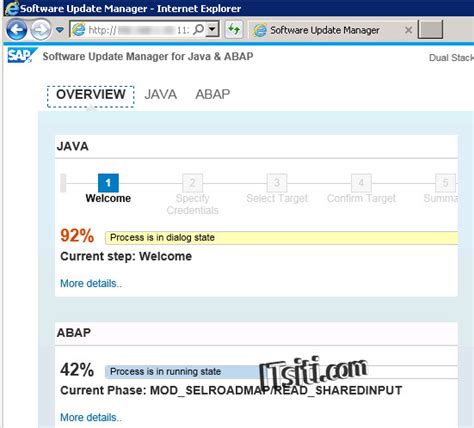
Task: Switch to the JAVA tab
Action: pyautogui.click(x=160, y=94)
